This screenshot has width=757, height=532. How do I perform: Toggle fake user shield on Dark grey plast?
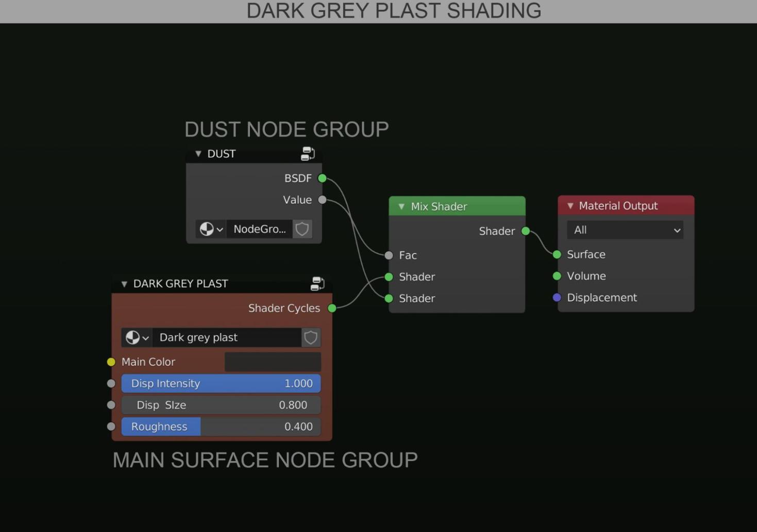[x=311, y=337]
